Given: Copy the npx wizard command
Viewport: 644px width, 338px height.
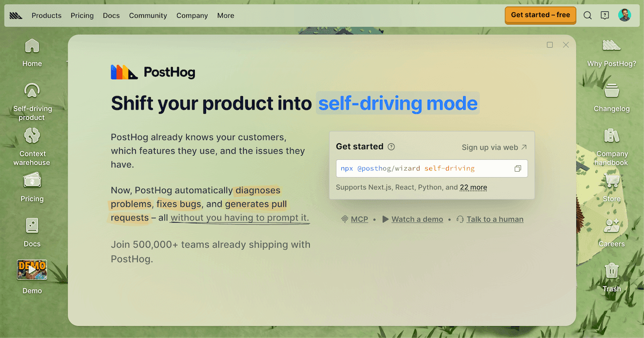Looking at the screenshot, I should [518, 168].
